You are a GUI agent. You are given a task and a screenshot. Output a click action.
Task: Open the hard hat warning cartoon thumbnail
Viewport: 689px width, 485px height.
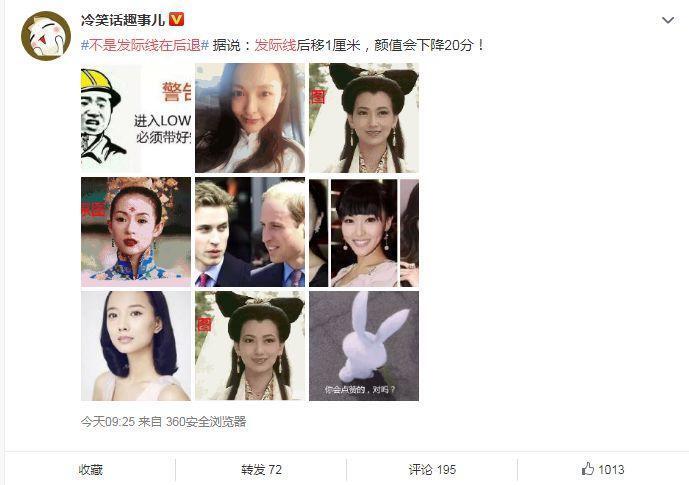(136, 118)
